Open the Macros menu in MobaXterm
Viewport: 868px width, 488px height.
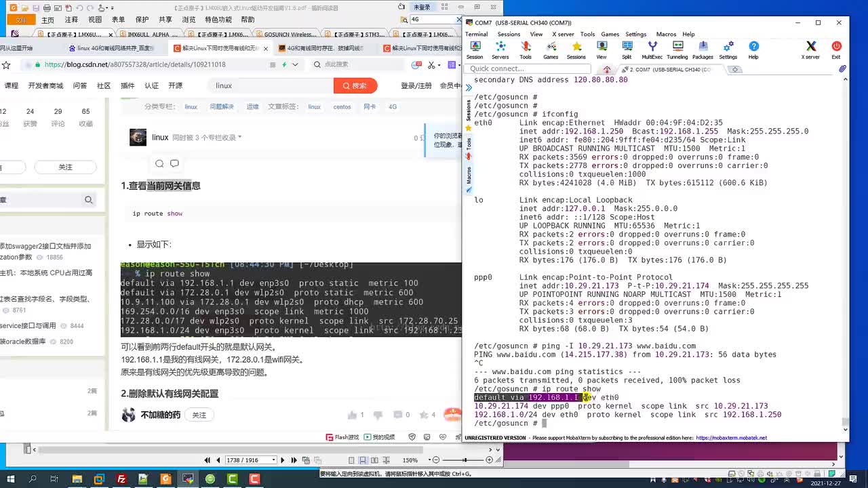(x=666, y=34)
